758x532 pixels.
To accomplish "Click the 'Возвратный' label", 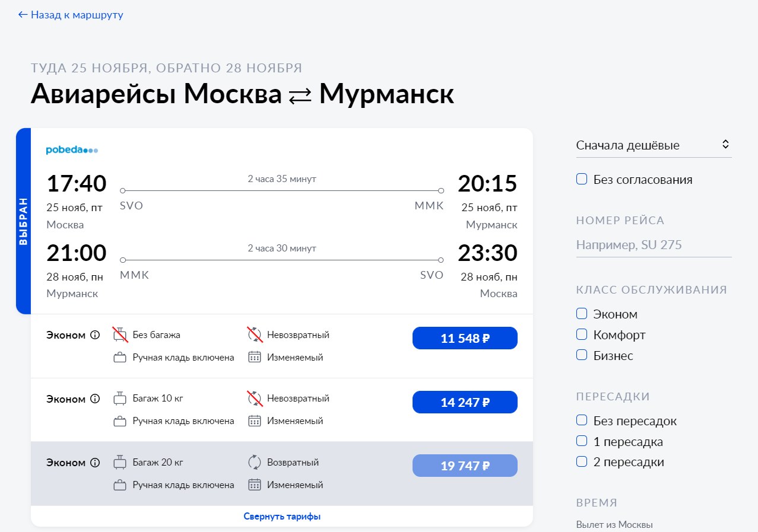I will pos(293,463).
